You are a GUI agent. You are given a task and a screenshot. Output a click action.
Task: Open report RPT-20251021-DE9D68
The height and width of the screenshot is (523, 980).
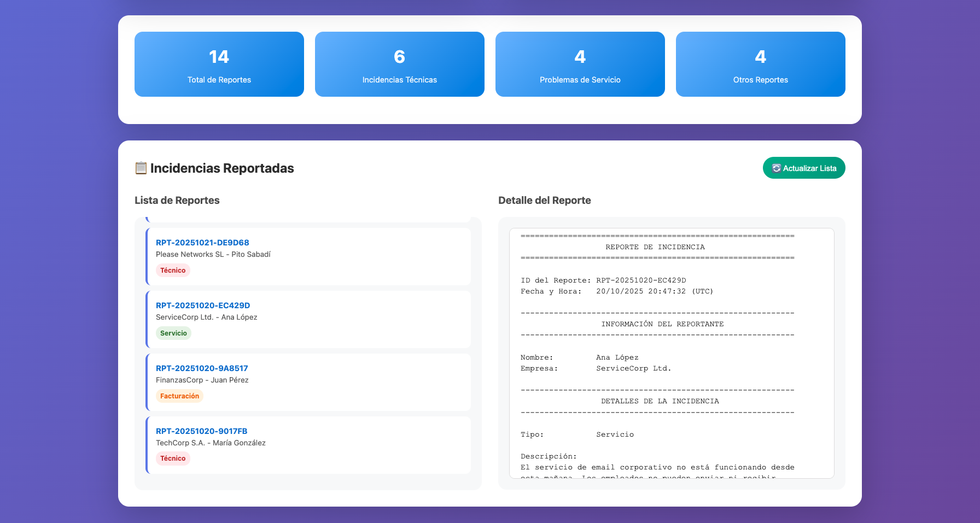point(203,242)
